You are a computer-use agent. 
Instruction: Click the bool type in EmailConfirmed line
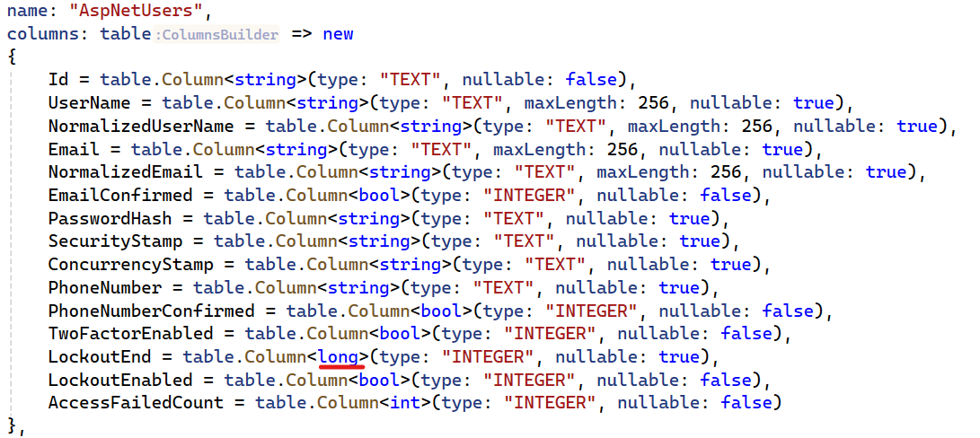380,196
